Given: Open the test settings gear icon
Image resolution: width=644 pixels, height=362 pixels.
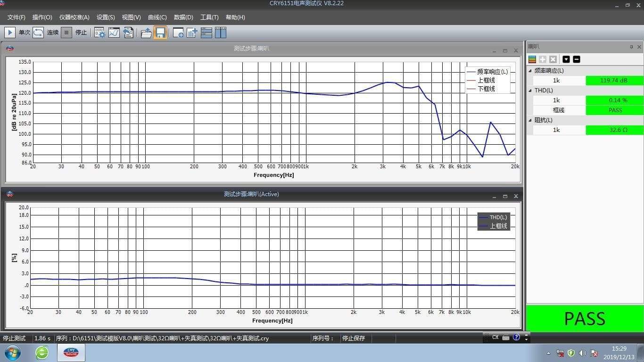Looking at the screenshot, I should click(100, 33).
